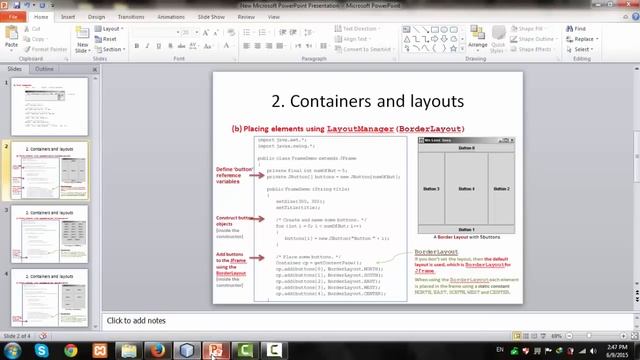Zoom out with the minus button
Screen dimensions: 640x360
click(x=569, y=336)
